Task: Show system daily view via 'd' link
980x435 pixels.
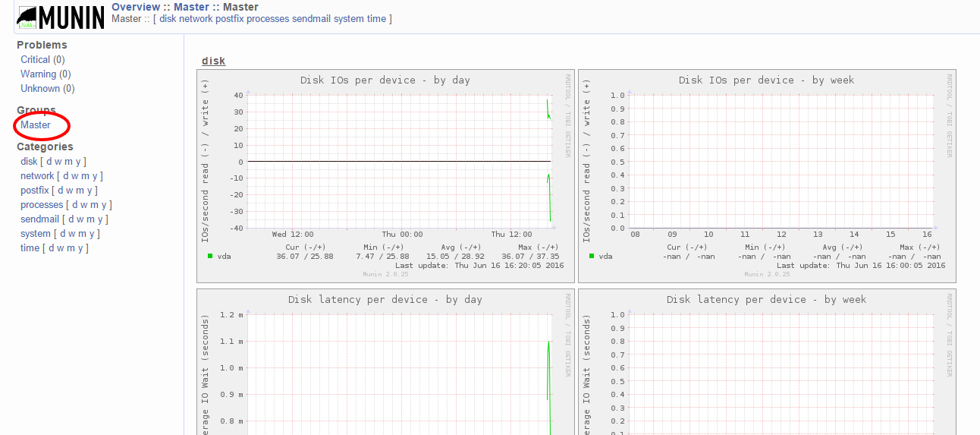Action: (63, 234)
